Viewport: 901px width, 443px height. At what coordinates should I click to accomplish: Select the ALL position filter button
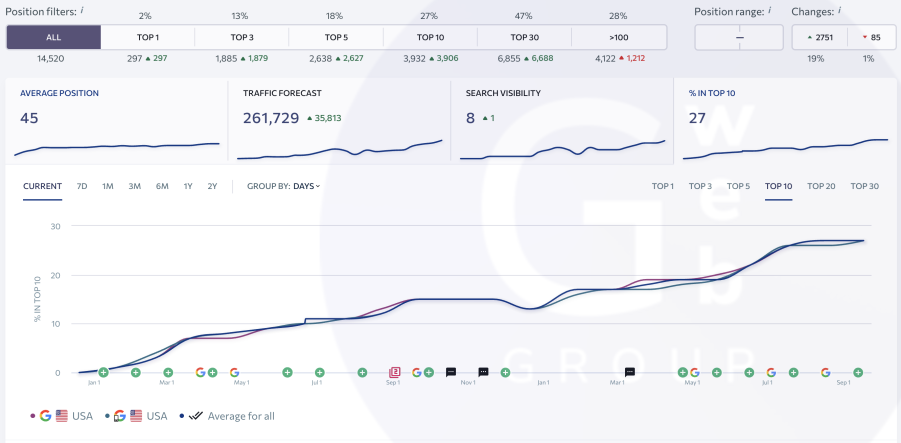[53, 38]
